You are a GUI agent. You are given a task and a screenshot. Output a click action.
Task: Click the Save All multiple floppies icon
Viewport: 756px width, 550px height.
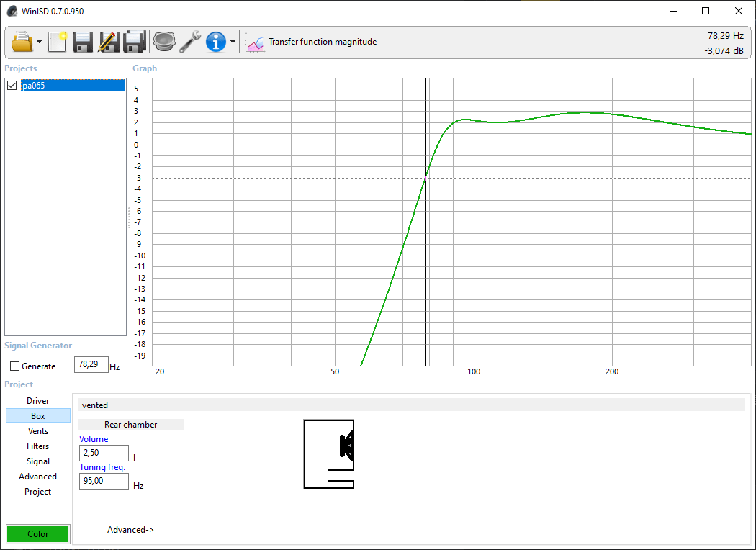135,42
